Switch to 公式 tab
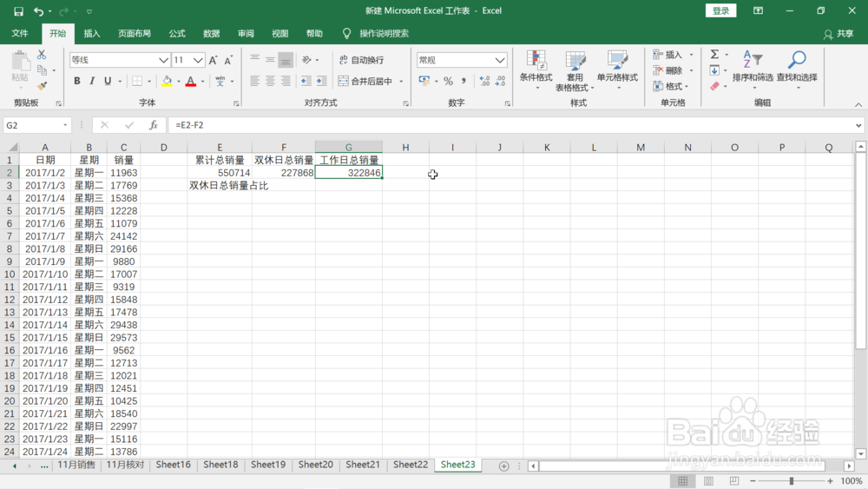Image resolution: width=868 pixels, height=489 pixels. click(x=177, y=33)
